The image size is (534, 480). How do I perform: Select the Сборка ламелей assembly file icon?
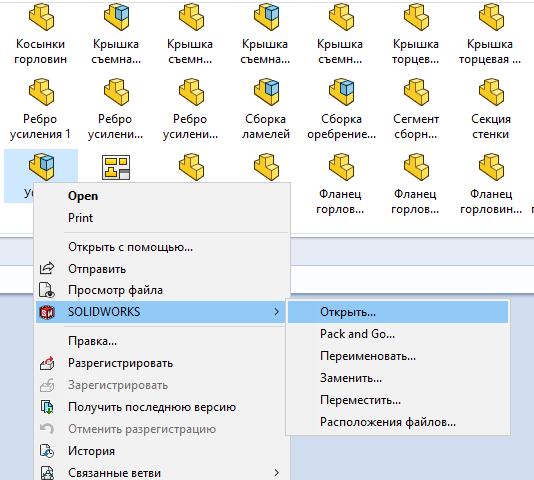(266, 92)
